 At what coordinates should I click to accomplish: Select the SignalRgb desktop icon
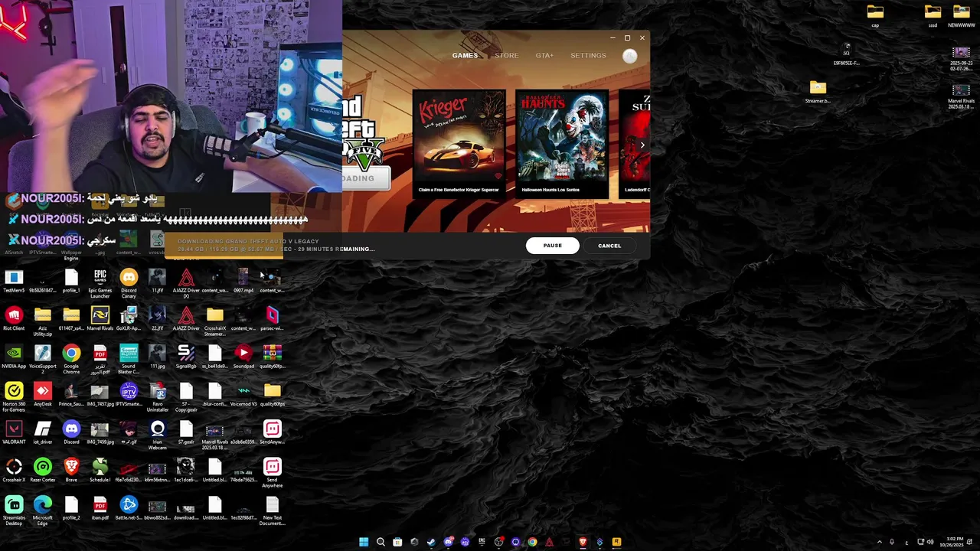[186, 357]
